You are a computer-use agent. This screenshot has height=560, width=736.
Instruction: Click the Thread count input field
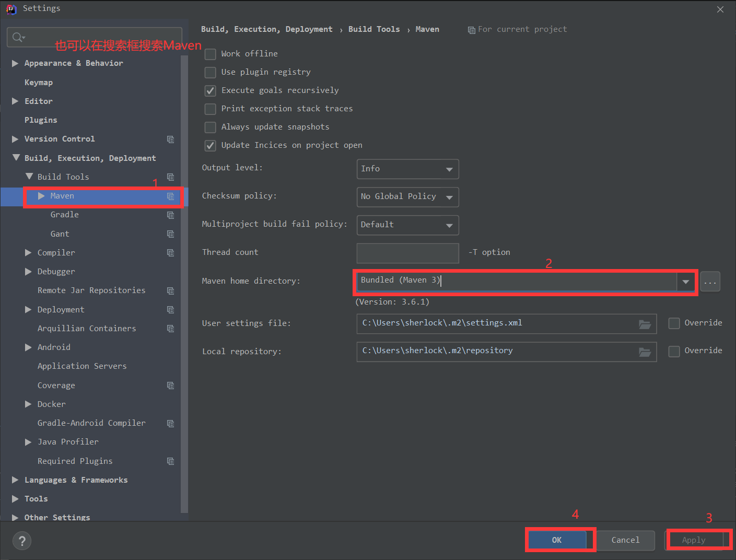coord(408,253)
